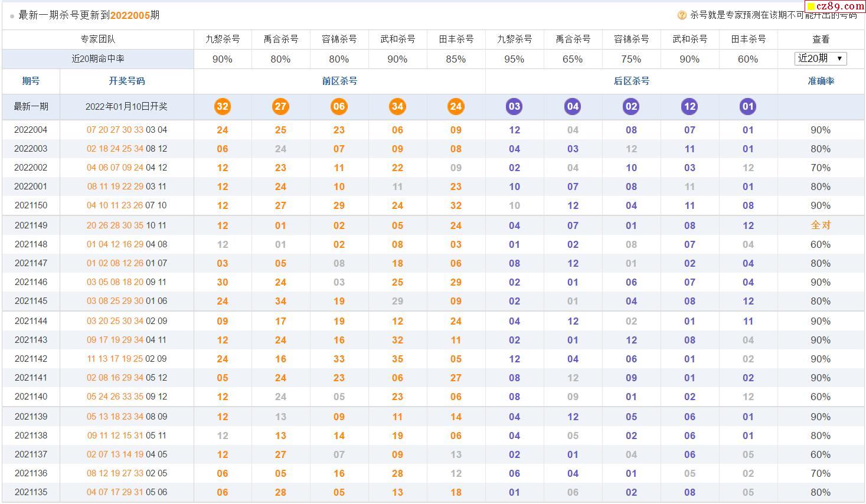Select issue number 2022003
The image size is (866, 504).
click(31, 149)
